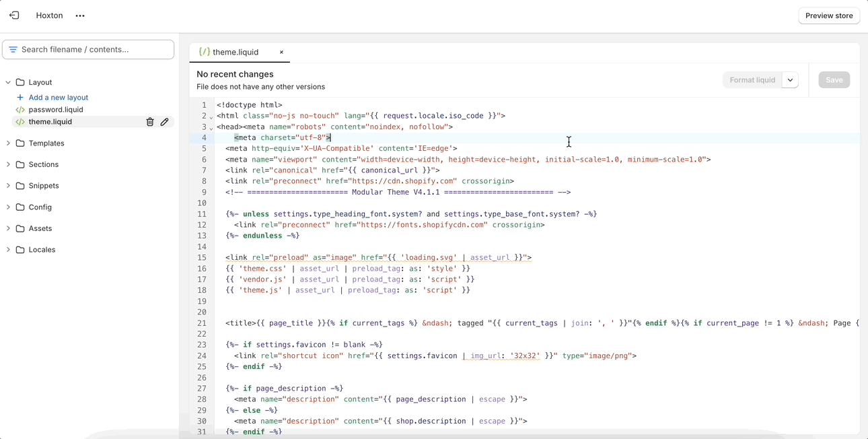Click the Layout folder icon
Image resolution: width=868 pixels, height=439 pixels.
(x=20, y=82)
